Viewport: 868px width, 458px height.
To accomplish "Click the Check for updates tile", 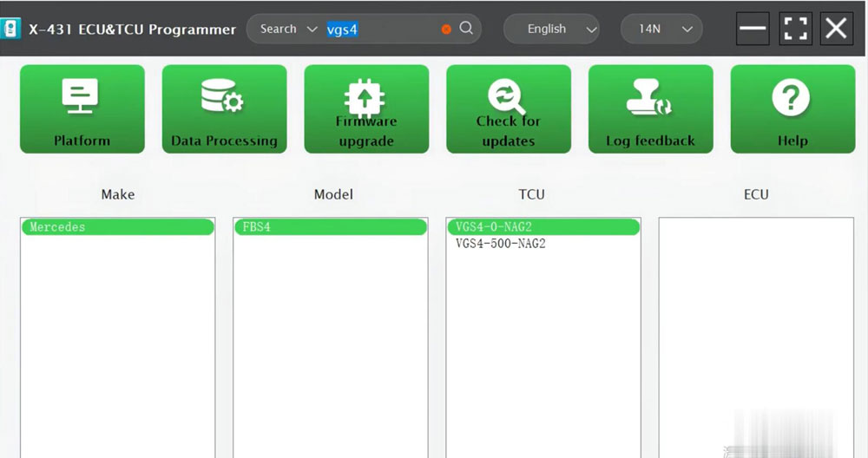I will (x=509, y=109).
